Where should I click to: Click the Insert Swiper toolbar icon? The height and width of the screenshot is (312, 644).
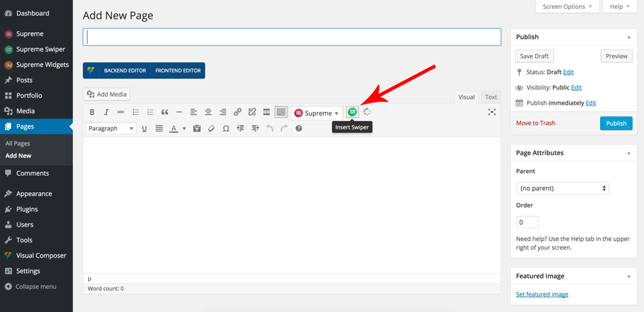pos(352,112)
